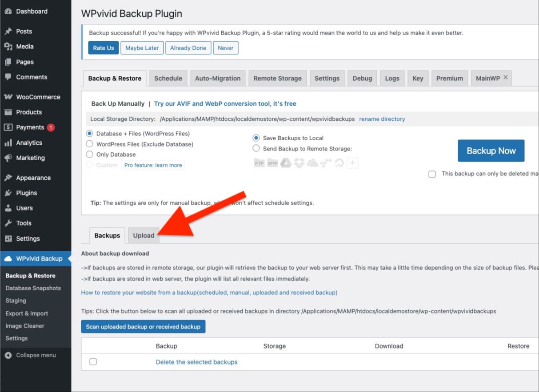Image resolution: width=539 pixels, height=392 pixels.
Task: Click the Pages icon in sidebar
Action: pos(8,62)
